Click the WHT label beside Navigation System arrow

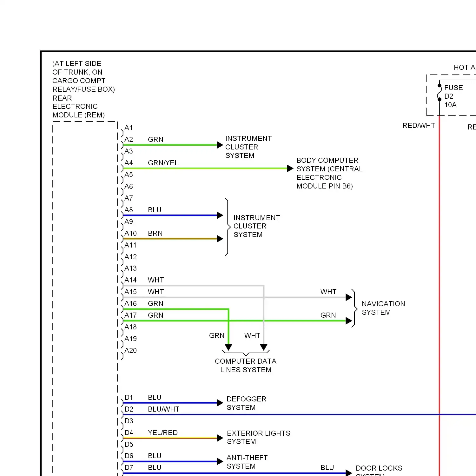(328, 292)
